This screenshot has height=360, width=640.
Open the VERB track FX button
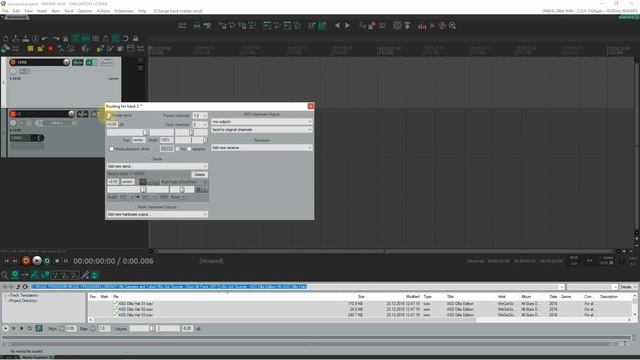90,62
